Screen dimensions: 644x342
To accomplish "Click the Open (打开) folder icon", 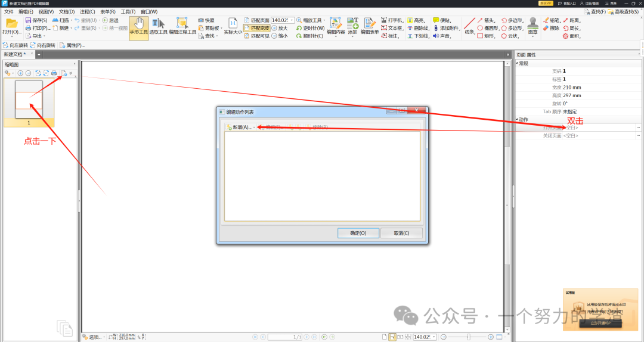I will tap(11, 23).
